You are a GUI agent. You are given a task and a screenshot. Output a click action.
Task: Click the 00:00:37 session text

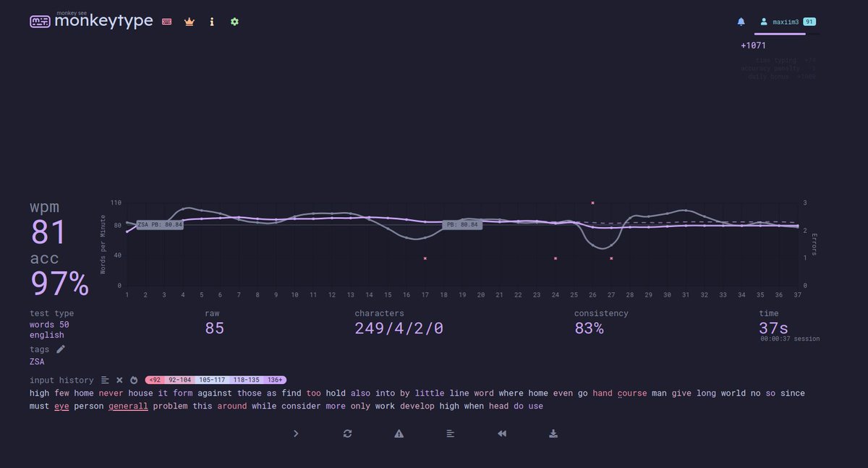pos(790,339)
